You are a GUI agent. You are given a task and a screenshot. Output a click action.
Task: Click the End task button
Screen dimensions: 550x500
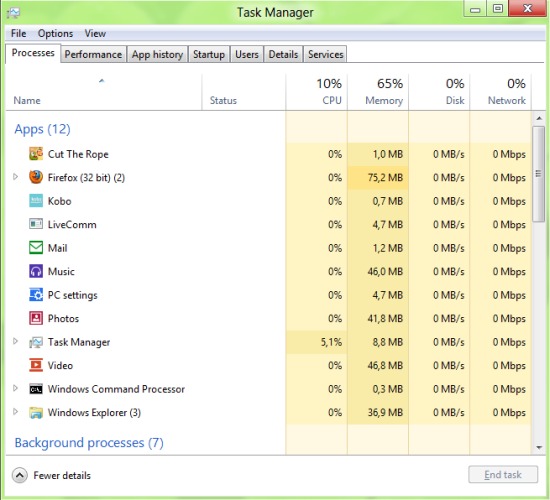click(503, 475)
